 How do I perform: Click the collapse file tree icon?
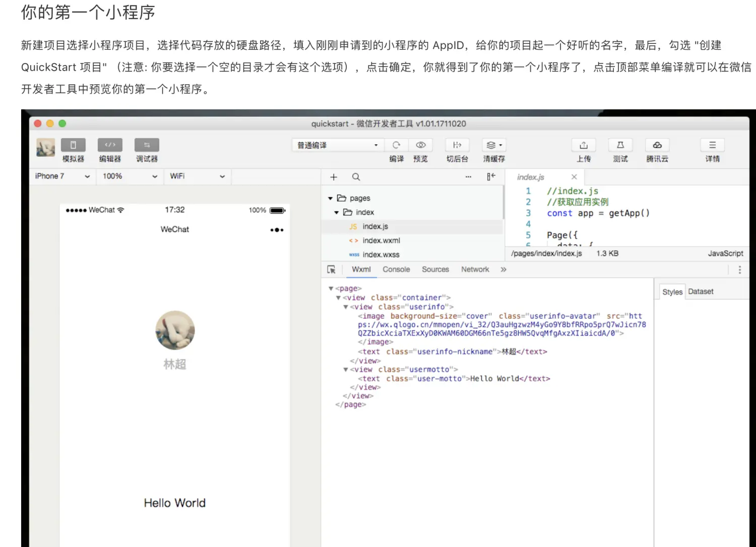pyautogui.click(x=491, y=176)
